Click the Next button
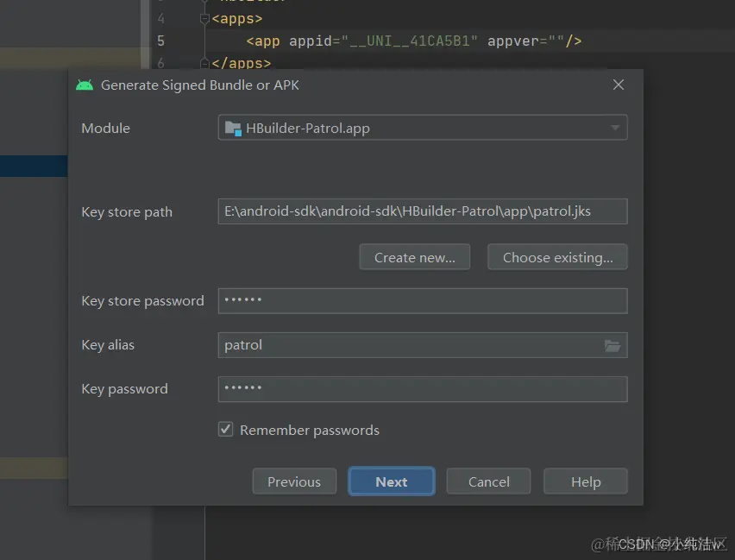This screenshot has height=560, width=735. click(x=392, y=481)
